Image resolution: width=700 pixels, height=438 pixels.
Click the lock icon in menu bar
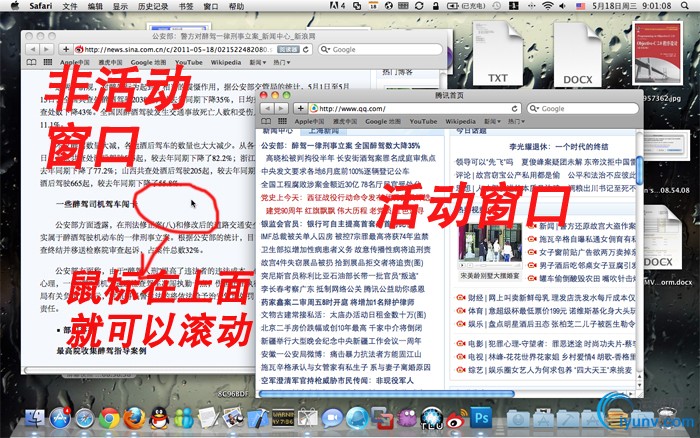[436, 6]
